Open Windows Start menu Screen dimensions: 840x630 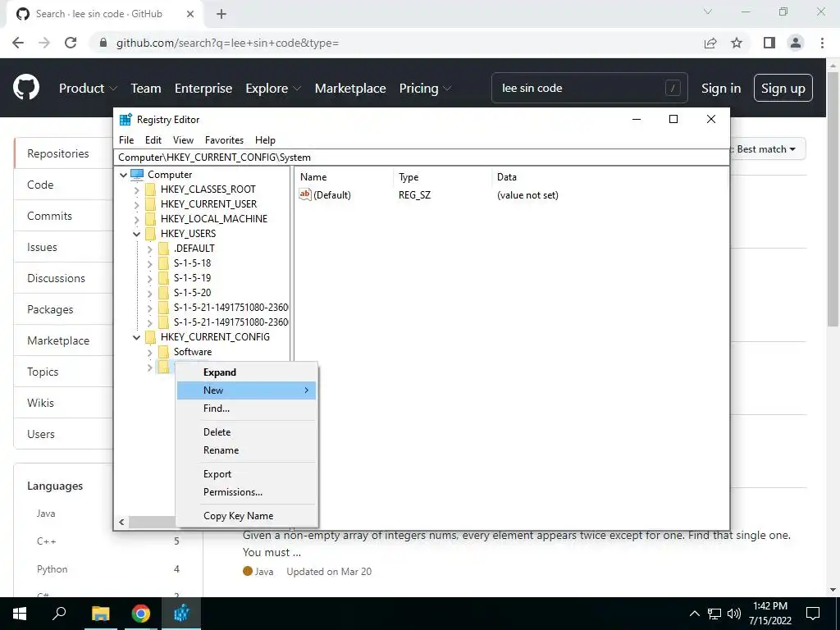[20, 614]
